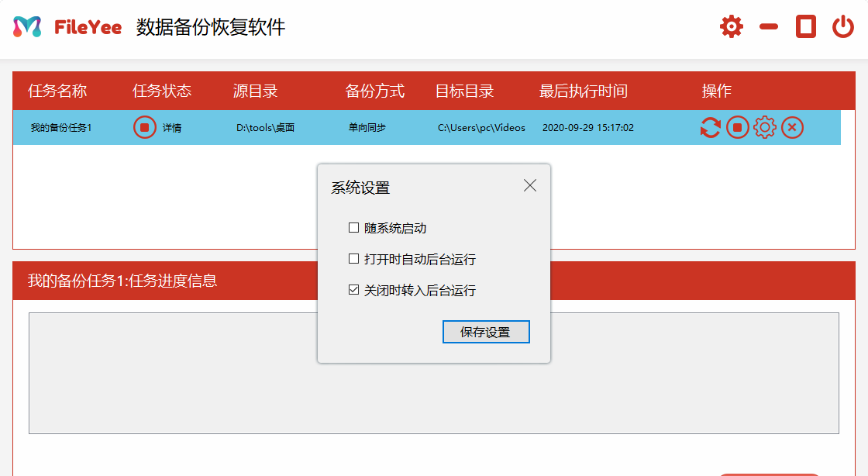
Task: Click the 操作 column header
Action: point(718,91)
